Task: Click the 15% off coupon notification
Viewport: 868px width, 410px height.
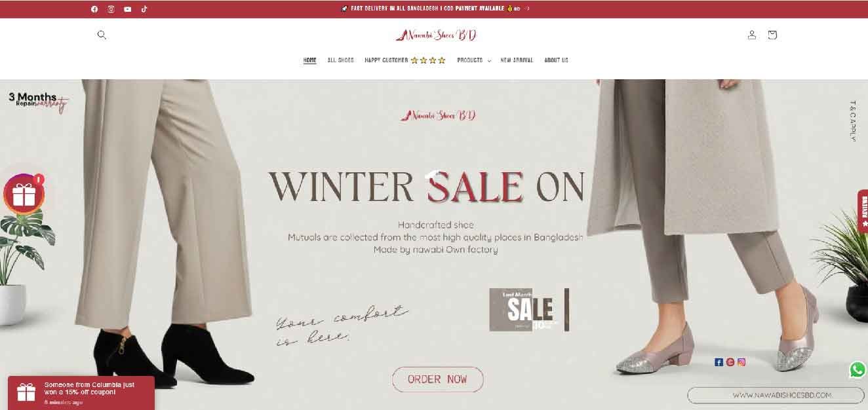Action: pos(81,393)
